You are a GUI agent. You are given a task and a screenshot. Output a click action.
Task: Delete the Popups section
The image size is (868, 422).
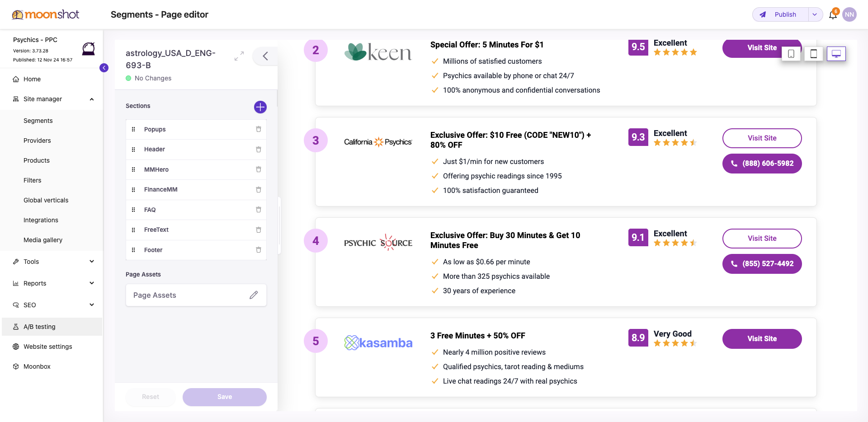click(x=259, y=129)
